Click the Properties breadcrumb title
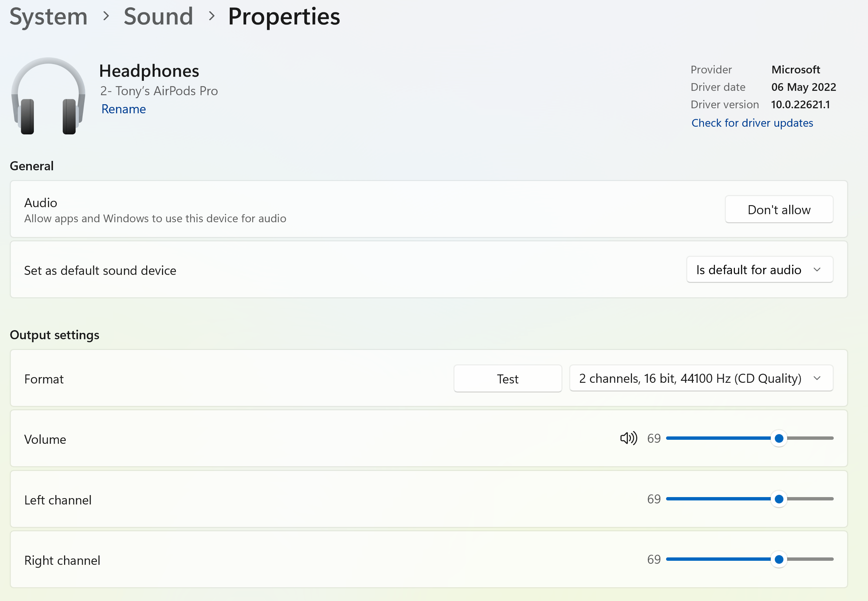 click(x=284, y=16)
